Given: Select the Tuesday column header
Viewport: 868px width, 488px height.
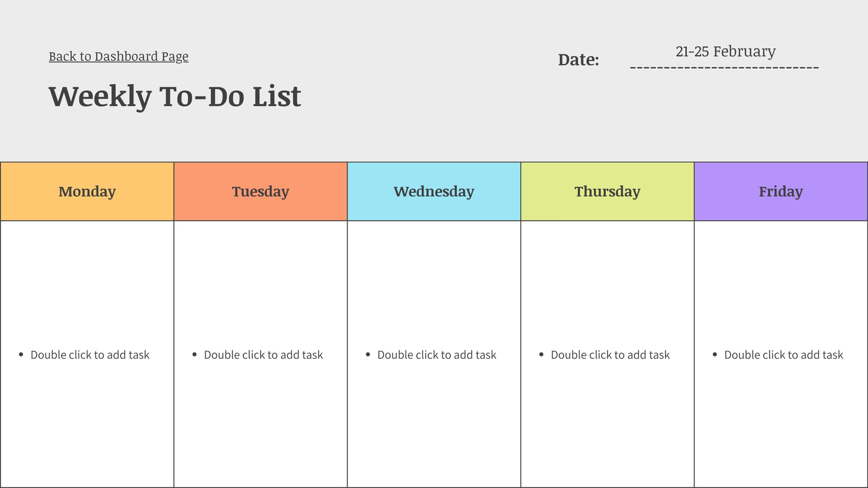Looking at the screenshot, I should [260, 191].
